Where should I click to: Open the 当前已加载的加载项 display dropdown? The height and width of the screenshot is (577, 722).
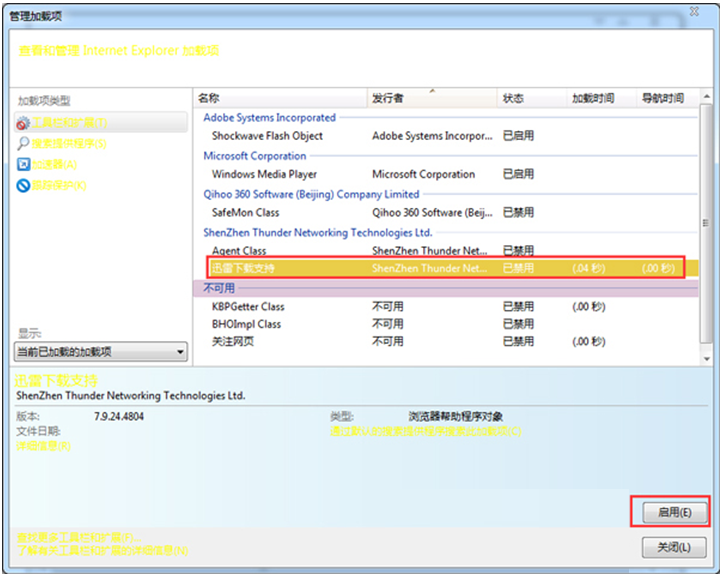pos(100,352)
